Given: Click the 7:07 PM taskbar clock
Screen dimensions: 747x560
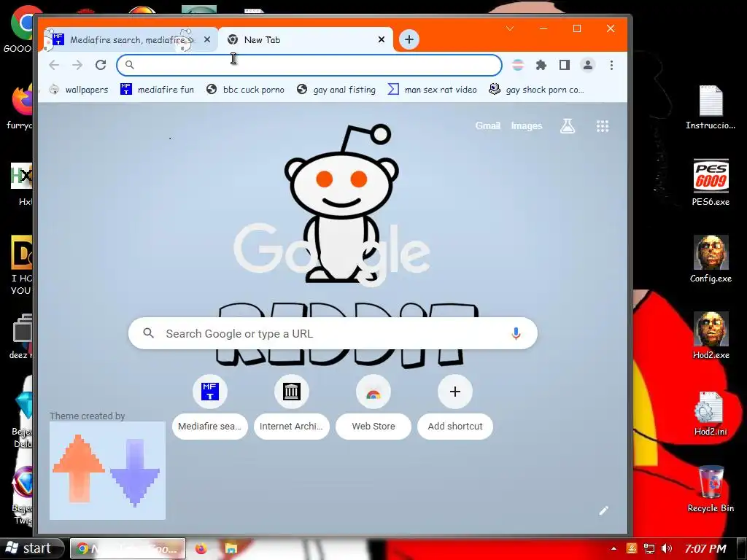Looking at the screenshot, I should [705, 548].
